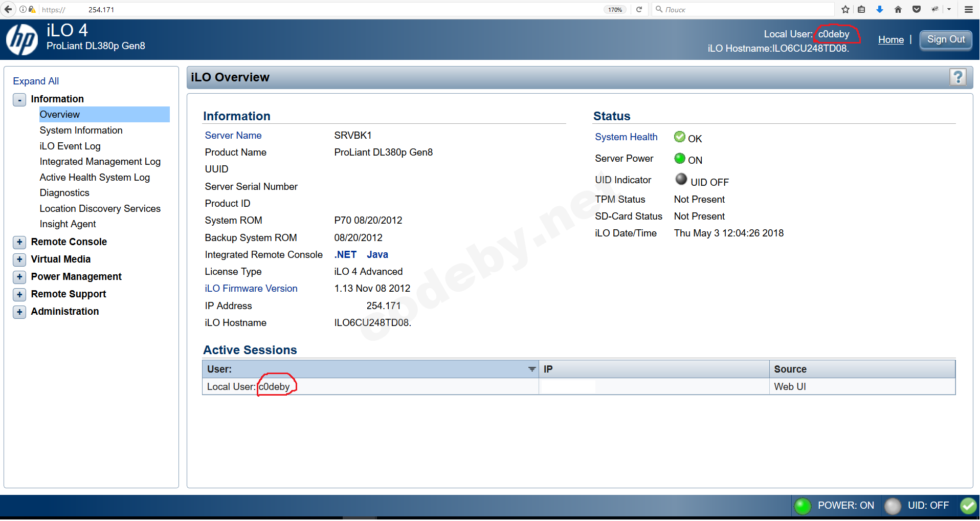Collapse the Information tree section
The image size is (980, 521).
point(19,100)
